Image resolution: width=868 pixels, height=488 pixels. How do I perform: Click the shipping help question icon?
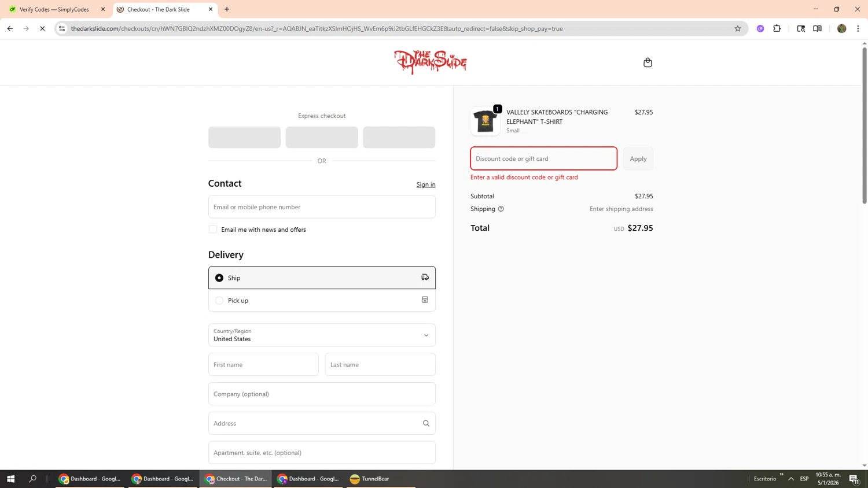pyautogui.click(x=501, y=209)
